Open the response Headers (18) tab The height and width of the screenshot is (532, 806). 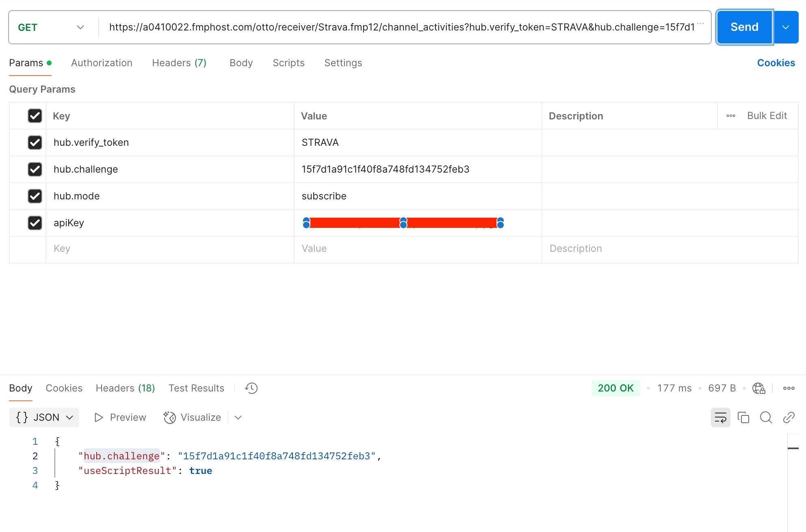point(125,388)
